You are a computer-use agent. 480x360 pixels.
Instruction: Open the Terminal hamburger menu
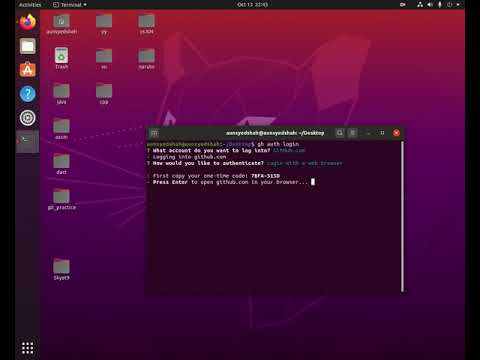pos(353,133)
